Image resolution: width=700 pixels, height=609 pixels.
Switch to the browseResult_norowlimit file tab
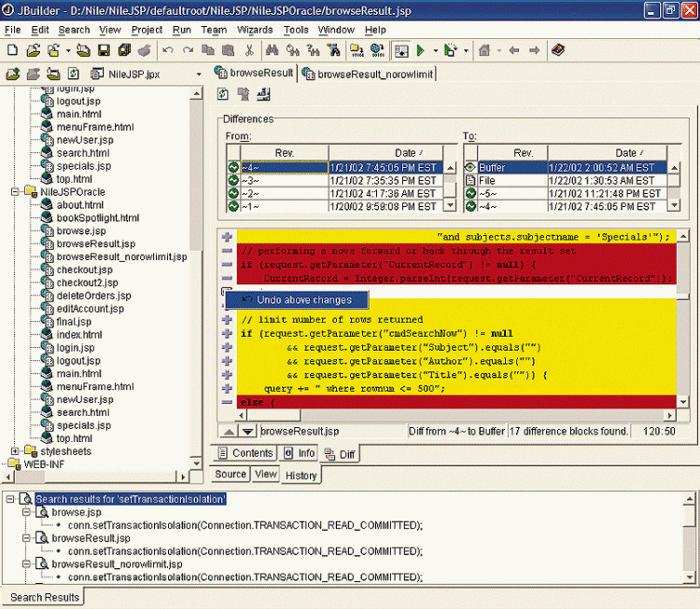tap(369, 74)
